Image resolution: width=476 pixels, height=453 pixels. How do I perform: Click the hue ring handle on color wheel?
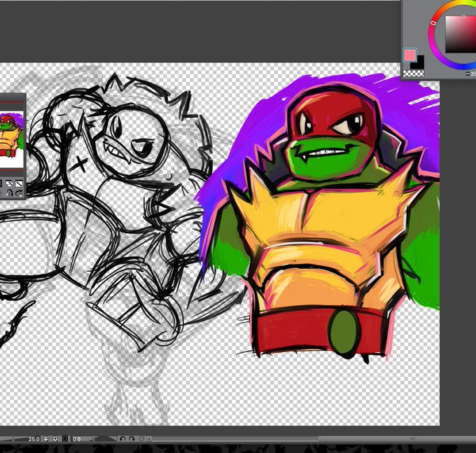(x=433, y=23)
